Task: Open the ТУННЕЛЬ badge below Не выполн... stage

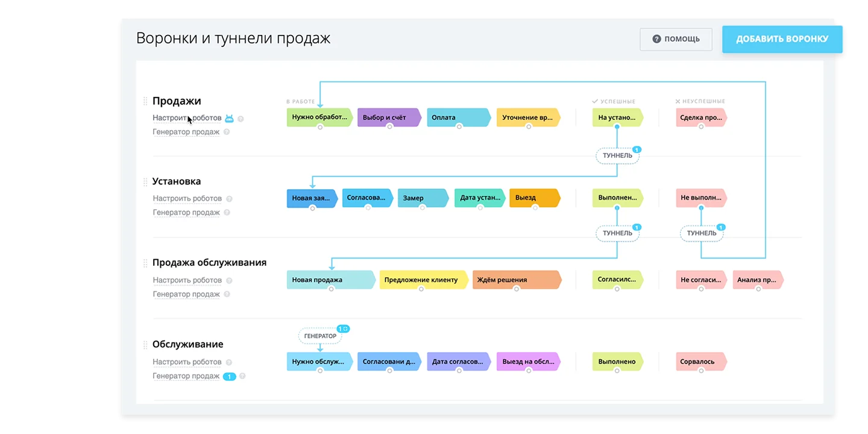Action: click(702, 233)
